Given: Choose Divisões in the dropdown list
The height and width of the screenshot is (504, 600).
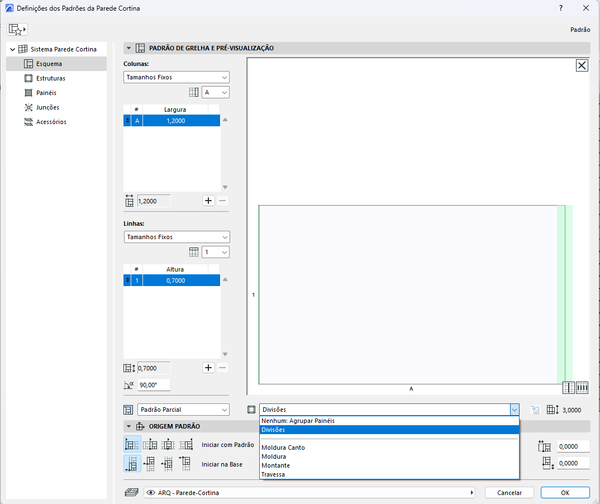Looking at the screenshot, I should [x=389, y=429].
